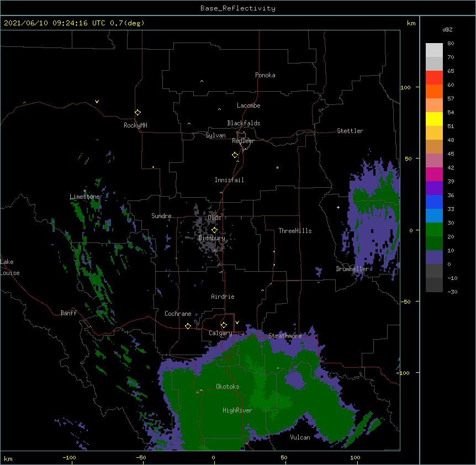Click the Sylvan label
The width and height of the screenshot is (476, 465).
(x=215, y=135)
